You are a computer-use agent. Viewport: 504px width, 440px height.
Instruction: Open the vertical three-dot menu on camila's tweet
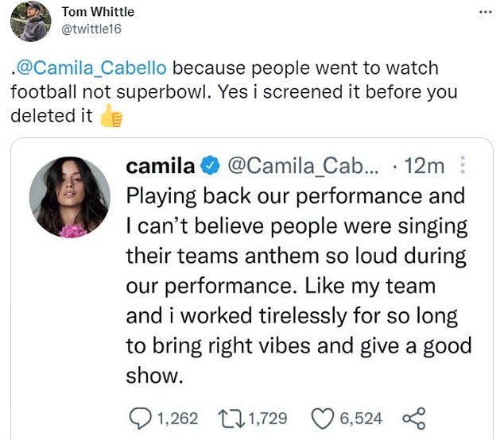tap(465, 166)
